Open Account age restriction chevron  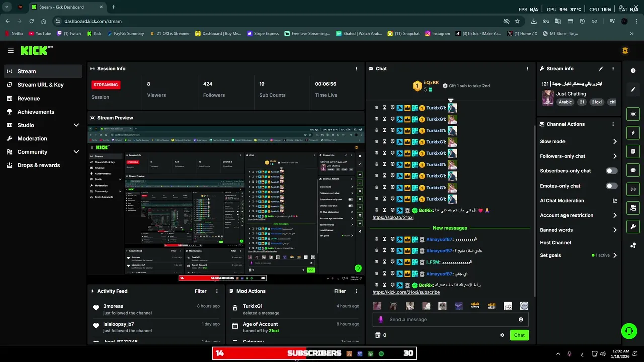615,215
